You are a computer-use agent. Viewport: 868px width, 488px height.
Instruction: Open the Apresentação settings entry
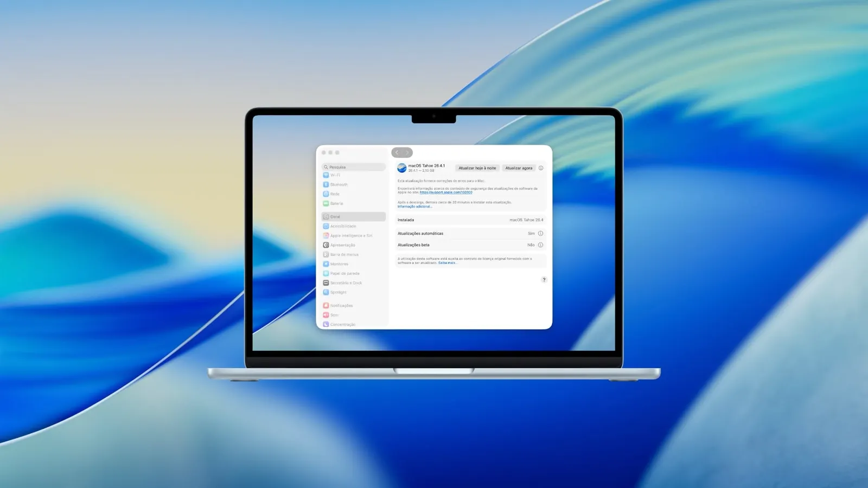(341, 245)
